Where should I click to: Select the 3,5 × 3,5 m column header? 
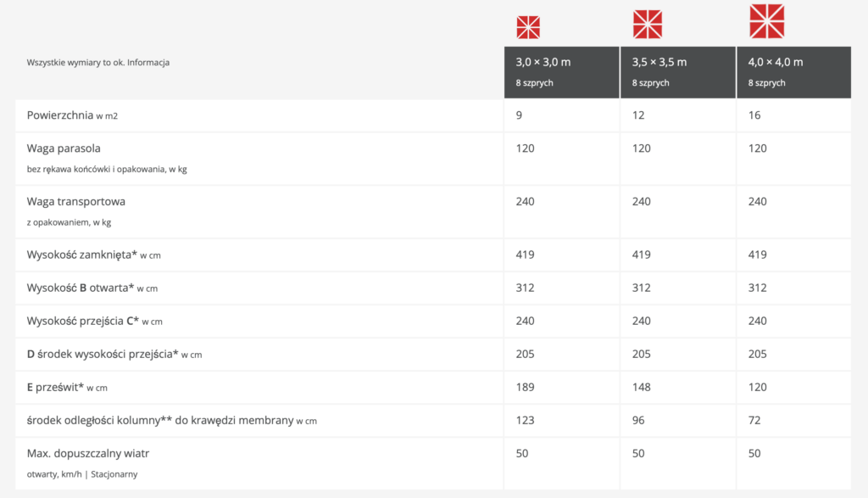[x=677, y=71]
